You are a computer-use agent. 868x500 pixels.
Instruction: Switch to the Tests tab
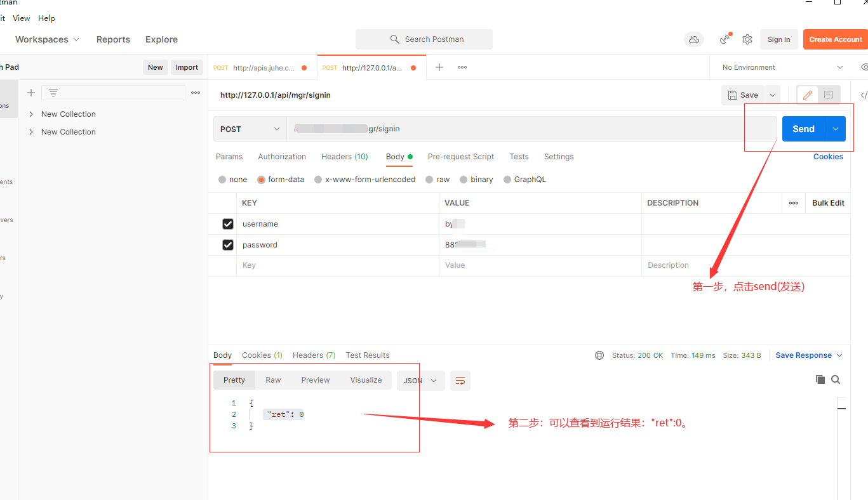pyautogui.click(x=519, y=157)
